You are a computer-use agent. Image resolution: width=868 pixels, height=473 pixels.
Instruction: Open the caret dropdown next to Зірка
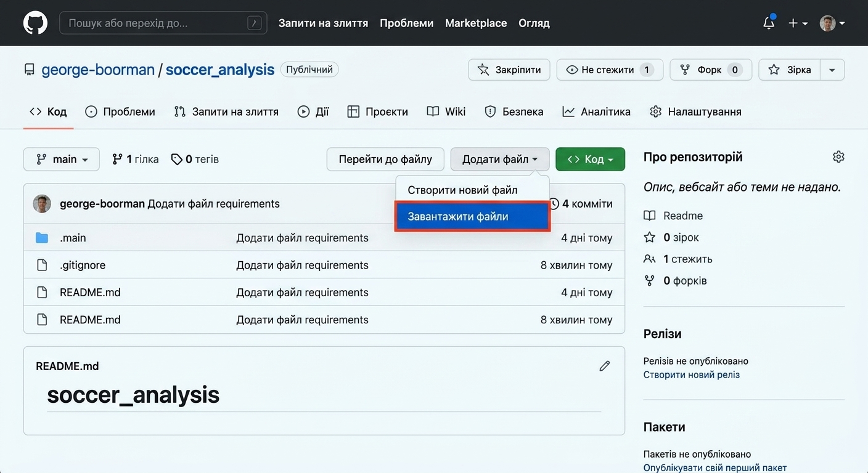coord(832,70)
